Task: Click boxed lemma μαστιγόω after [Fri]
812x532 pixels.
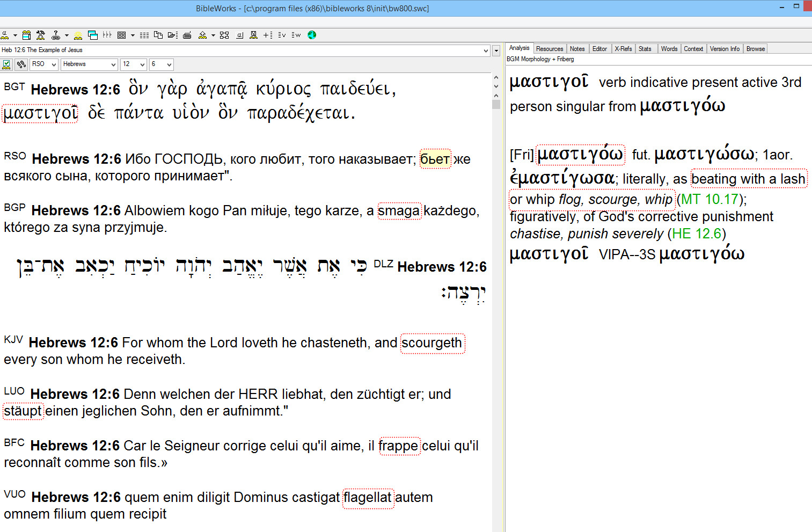Action: [580, 155]
